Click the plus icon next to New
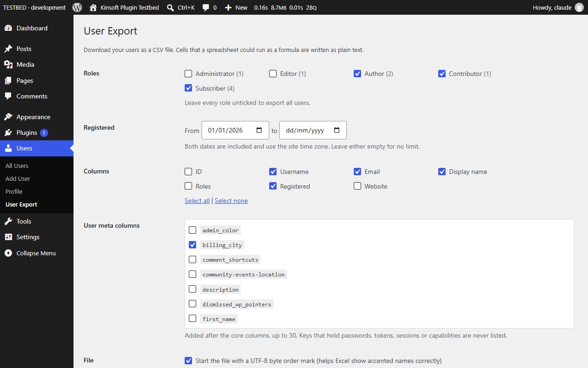Viewport: 588px width, 368px height. 228,7
